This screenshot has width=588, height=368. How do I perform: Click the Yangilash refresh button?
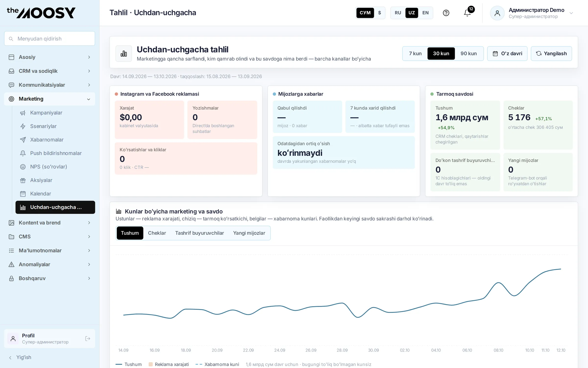point(551,53)
